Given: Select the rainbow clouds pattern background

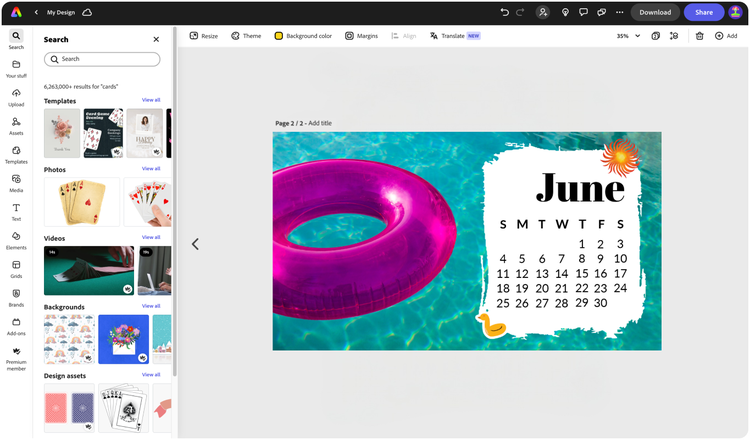Looking at the screenshot, I should 69,339.
